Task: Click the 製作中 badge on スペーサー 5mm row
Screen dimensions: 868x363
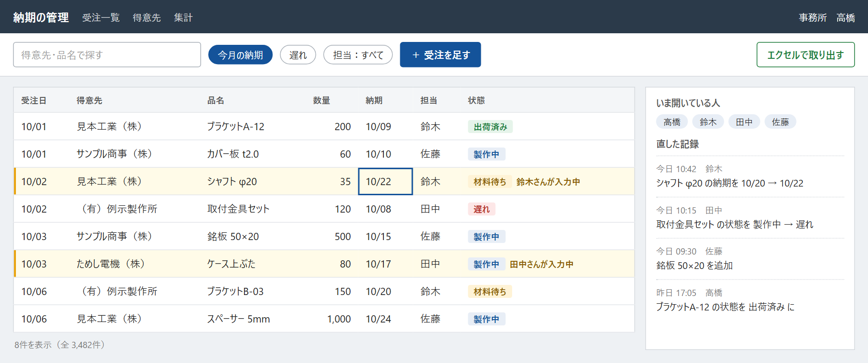Action: [487, 319]
